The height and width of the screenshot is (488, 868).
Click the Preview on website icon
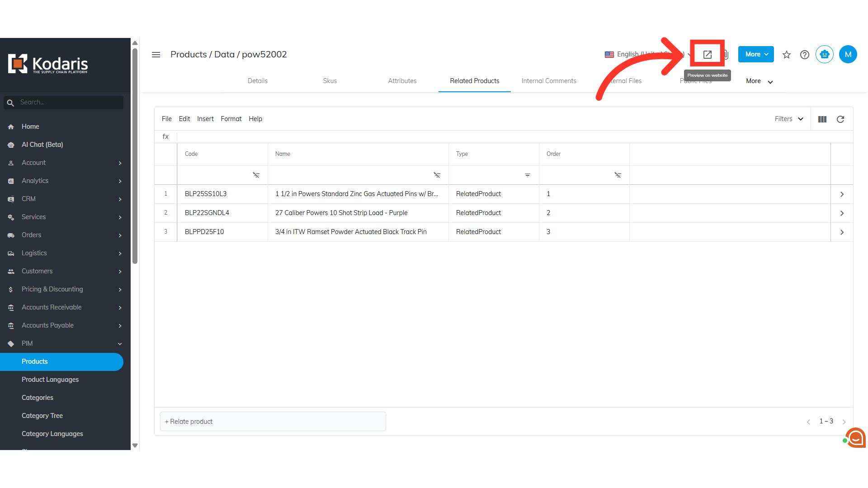[707, 55]
